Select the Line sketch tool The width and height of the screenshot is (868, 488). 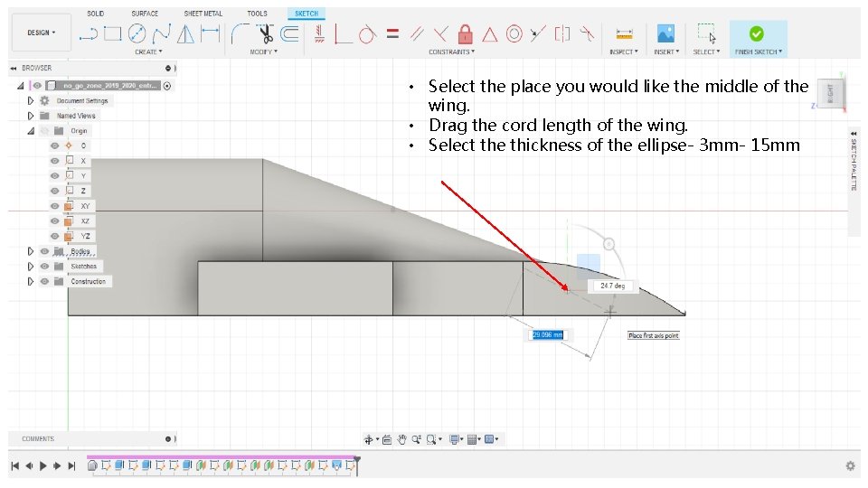89,34
